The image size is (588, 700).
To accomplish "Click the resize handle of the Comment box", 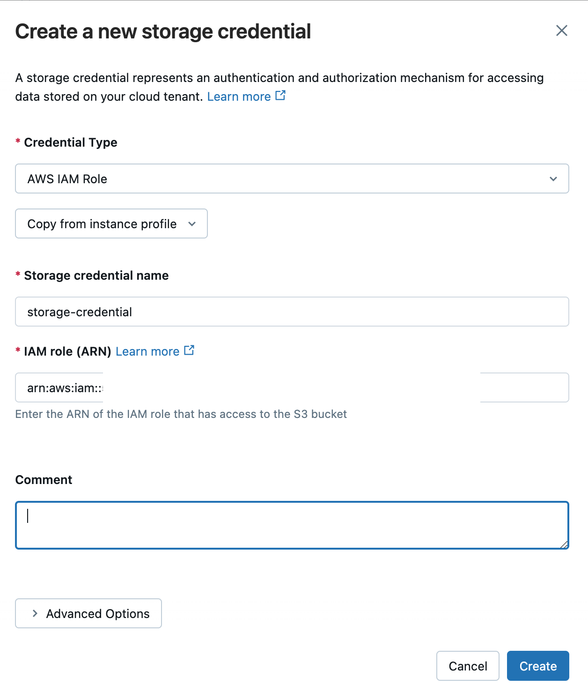I will click(565, 545).
